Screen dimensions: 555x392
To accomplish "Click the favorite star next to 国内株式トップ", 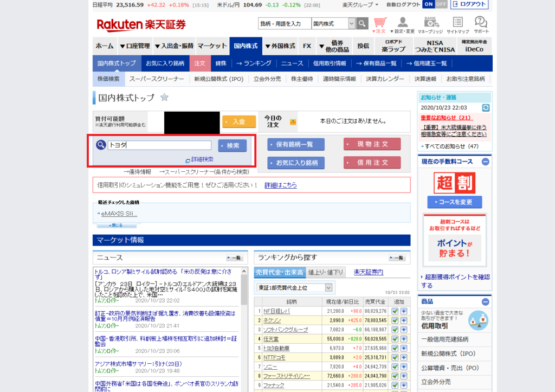I will click(164, 98).
